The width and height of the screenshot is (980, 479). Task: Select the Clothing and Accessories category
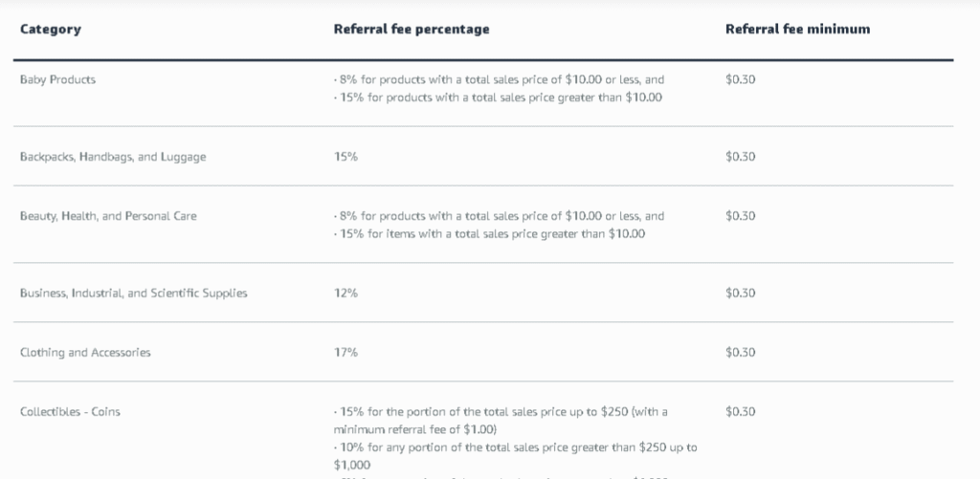click(85, 353)
